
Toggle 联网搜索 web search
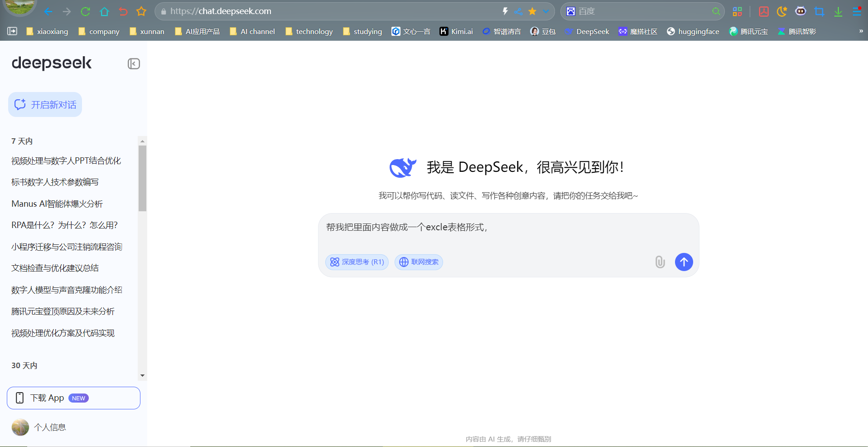coord(419,262)
